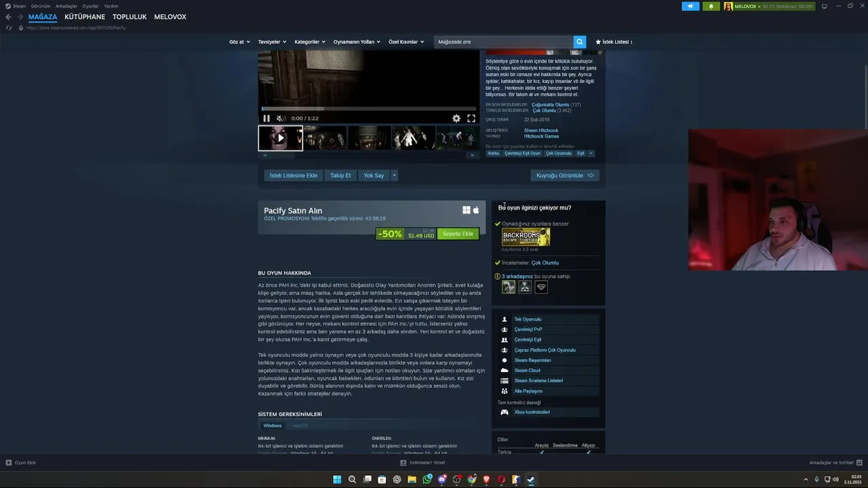The width and height of the screenshot is (868, 488).
Task: Open Arkadaşlar menu
Action: pos(66,6)
